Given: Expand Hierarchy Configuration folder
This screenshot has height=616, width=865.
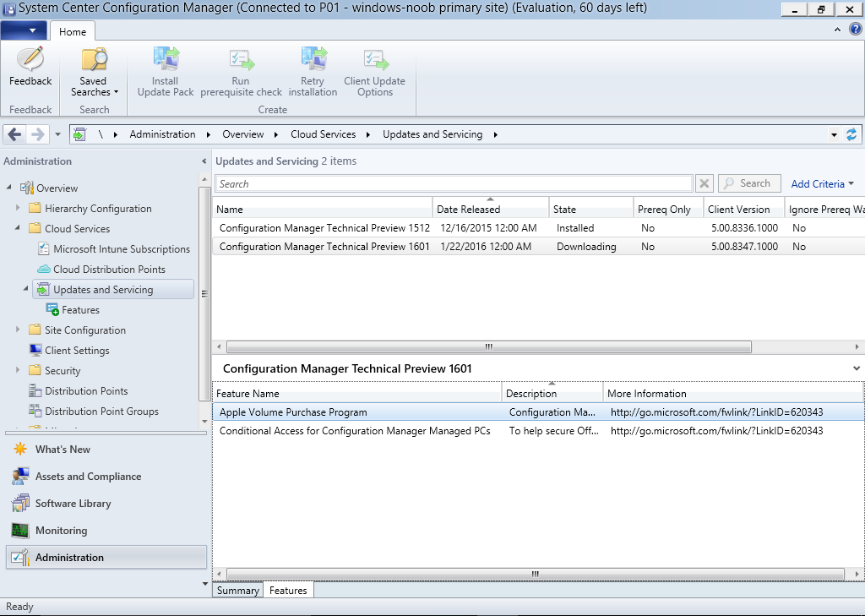Looking at the screenshot, I should click(x=18, y=208).
